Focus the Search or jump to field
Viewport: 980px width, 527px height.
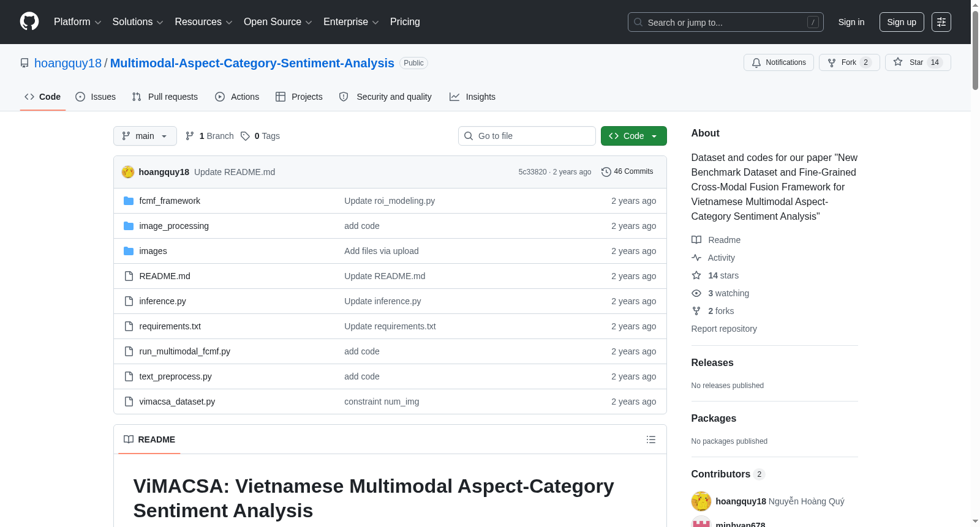click(x=726, y=22)
